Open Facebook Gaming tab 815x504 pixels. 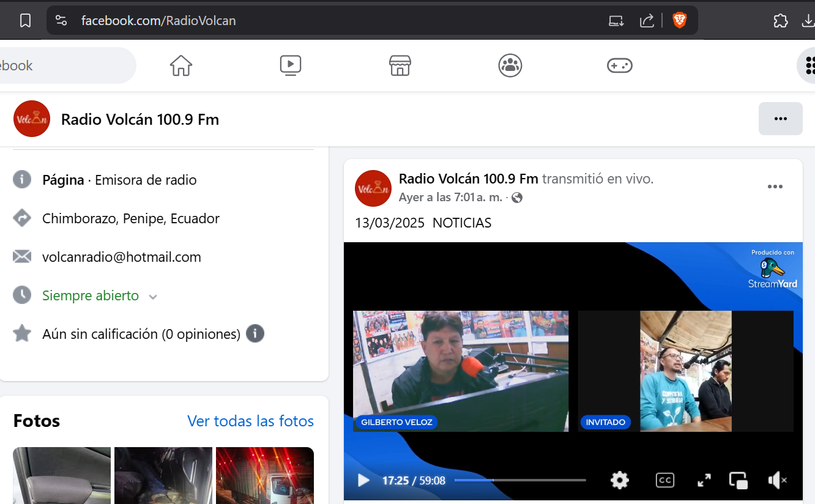point(619,65)
